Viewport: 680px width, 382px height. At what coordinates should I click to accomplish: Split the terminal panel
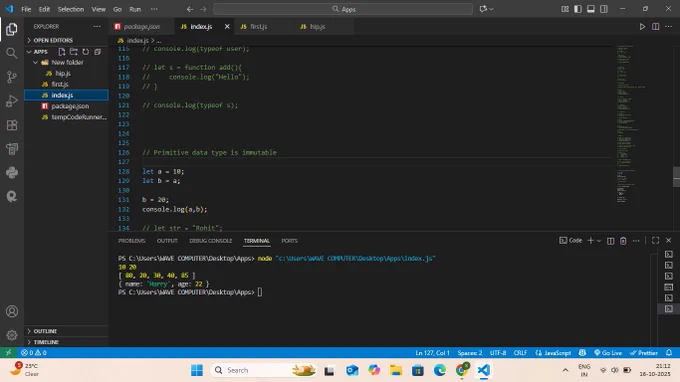610,241
